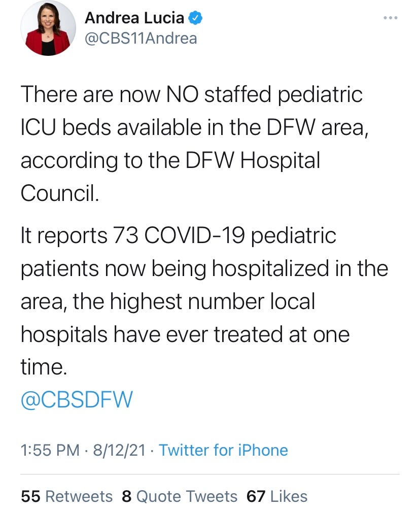The height and width of the screenshot is (511, 420).
Task: Click the 8/12/21 tweet date
Action: [119, 450]
